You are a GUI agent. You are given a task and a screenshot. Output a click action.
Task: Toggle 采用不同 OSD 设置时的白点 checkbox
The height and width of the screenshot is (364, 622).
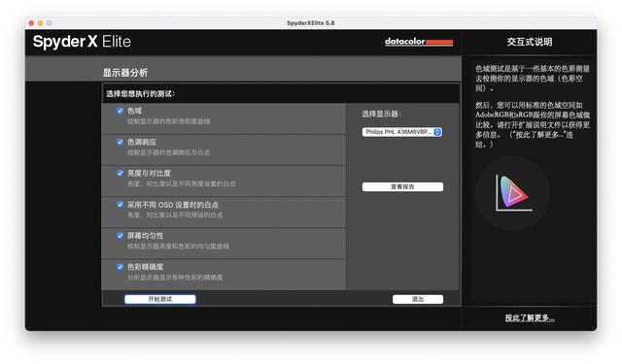[121, 205]
